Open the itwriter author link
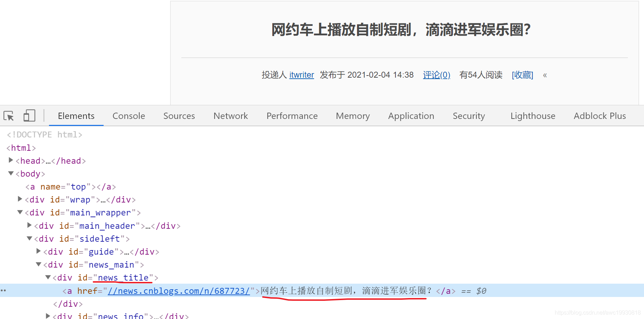Viewport: 644px width, 319px height. [301, 75]
